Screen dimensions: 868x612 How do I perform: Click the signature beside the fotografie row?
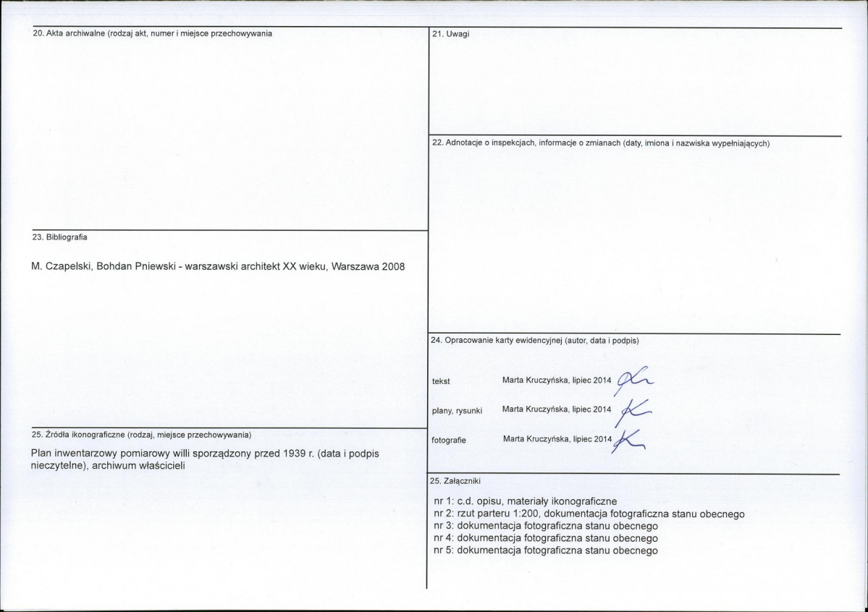click(628, 440)
